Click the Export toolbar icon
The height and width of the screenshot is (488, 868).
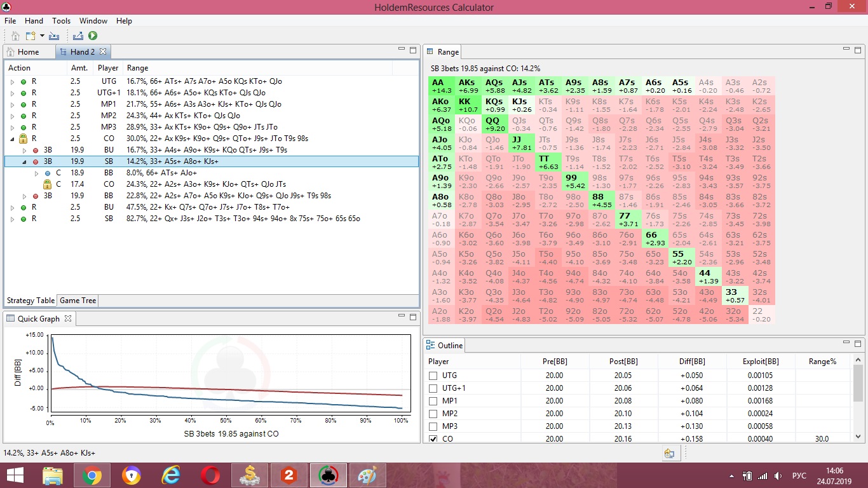coord(78,36)
